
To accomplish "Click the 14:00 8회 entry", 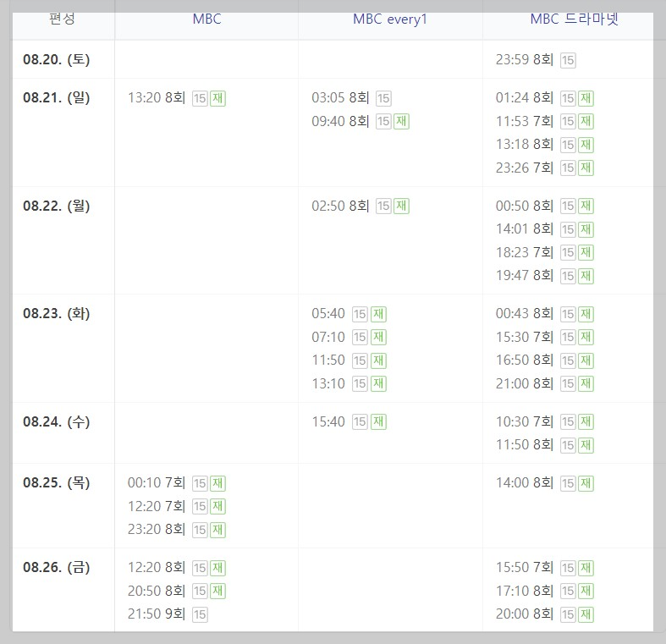I will click(525, 483).
